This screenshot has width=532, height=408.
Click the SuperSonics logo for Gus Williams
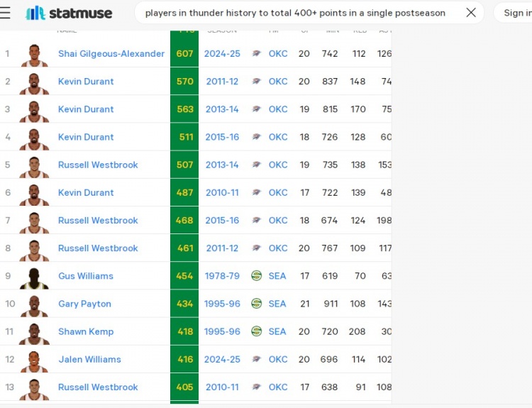coord(257,276)
